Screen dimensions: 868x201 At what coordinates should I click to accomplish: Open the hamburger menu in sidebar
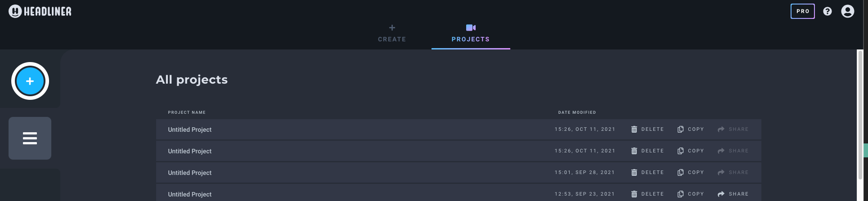[x=30, y=138]
